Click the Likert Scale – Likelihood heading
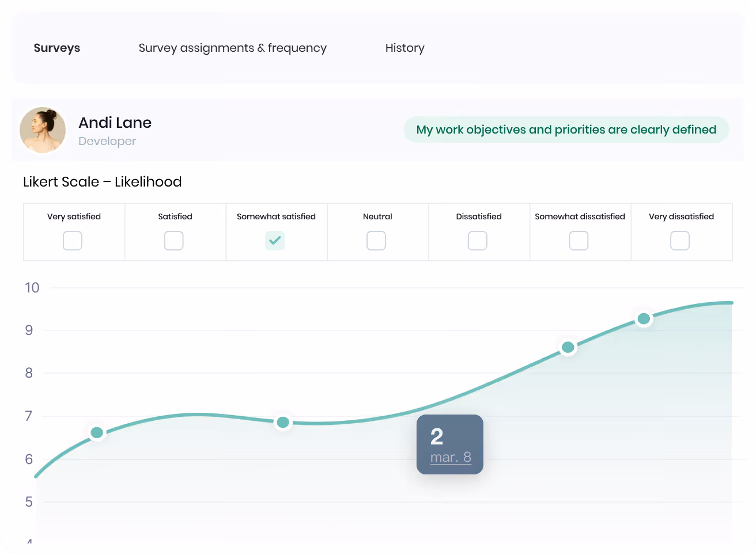 point(103,182)
